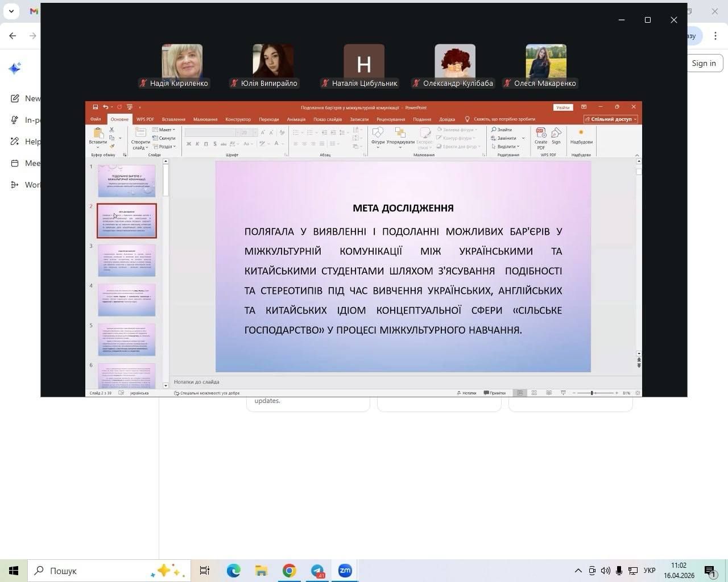This screenshot has height=582, width=728.
Task: Switch to the Анімація tab
Action: pyautogui.click(x=296, y=119)
